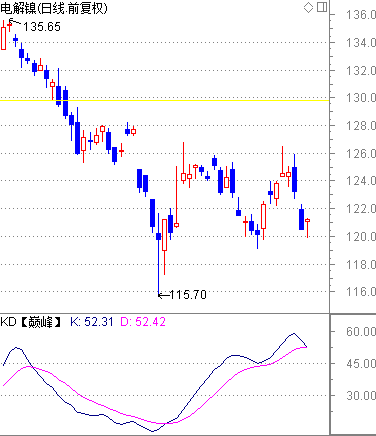Click the 45.00 KD axis label
The image size is (376, 436).
coord(361,363)
